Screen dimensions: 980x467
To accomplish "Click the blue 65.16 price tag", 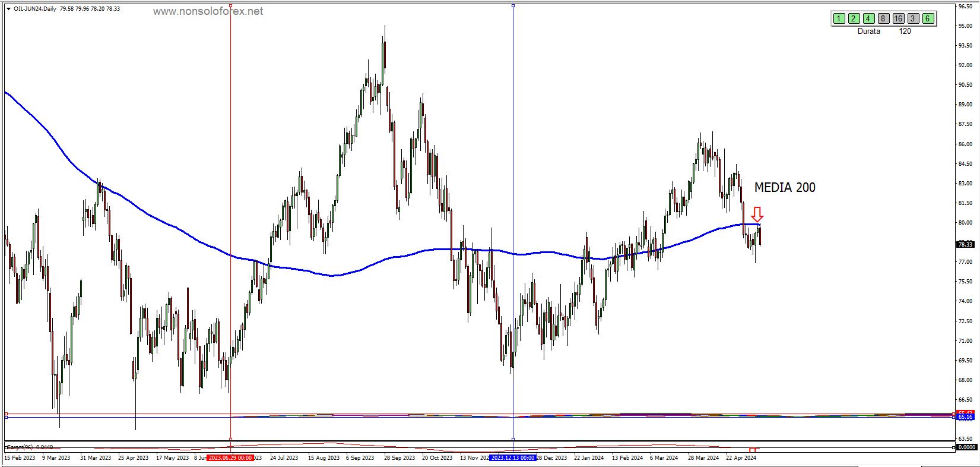I will coord(965,418).
